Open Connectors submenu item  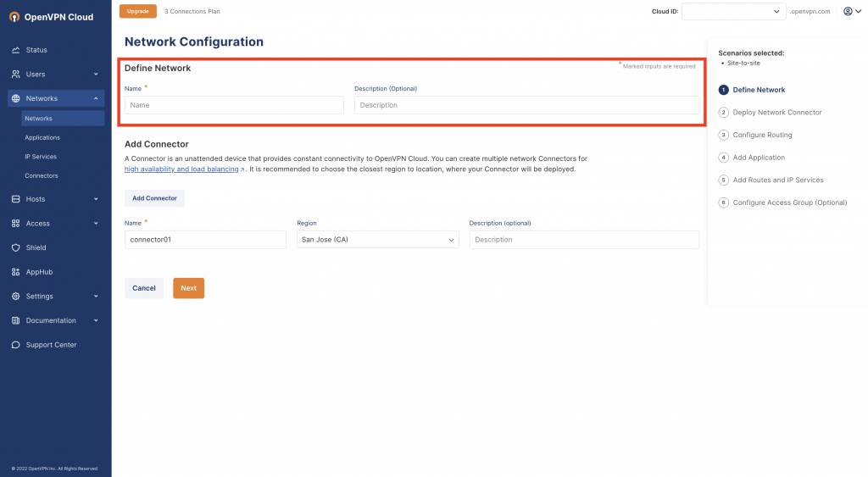(41, 176)
